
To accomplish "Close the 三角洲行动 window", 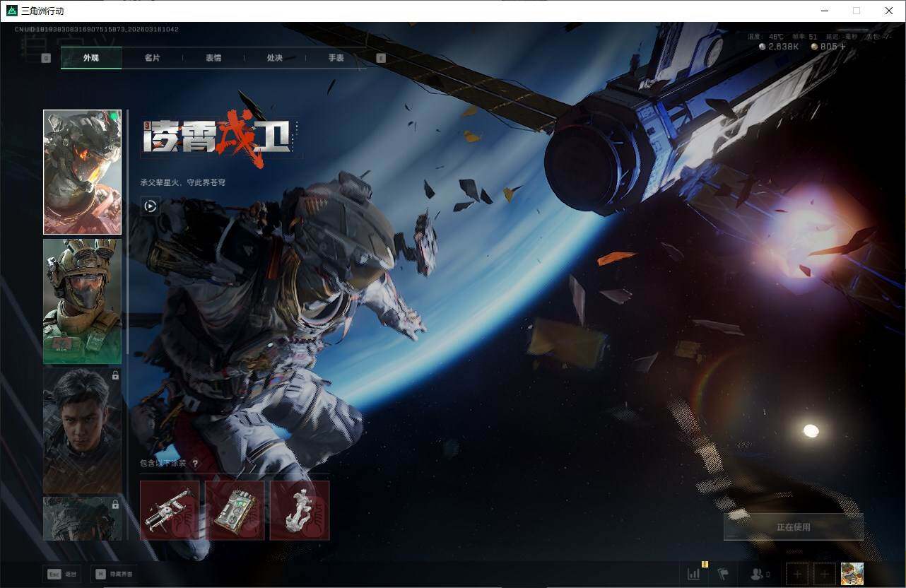I will pos(889,11).
